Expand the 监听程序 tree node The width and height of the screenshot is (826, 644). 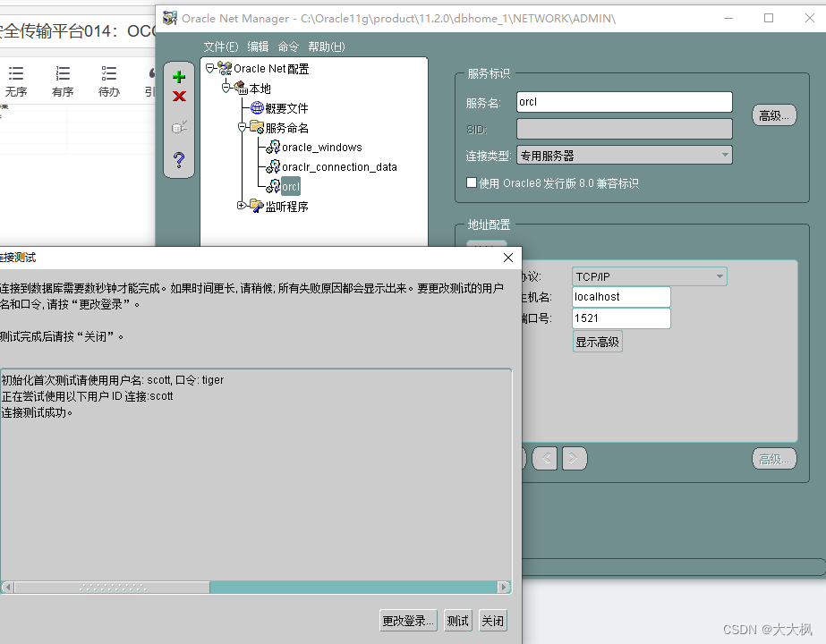pos(242,206)
